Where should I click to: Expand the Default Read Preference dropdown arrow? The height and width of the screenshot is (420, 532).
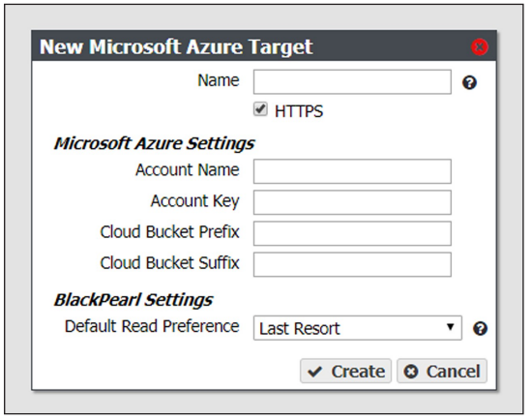pyautogui.click(x=450, y=327)
